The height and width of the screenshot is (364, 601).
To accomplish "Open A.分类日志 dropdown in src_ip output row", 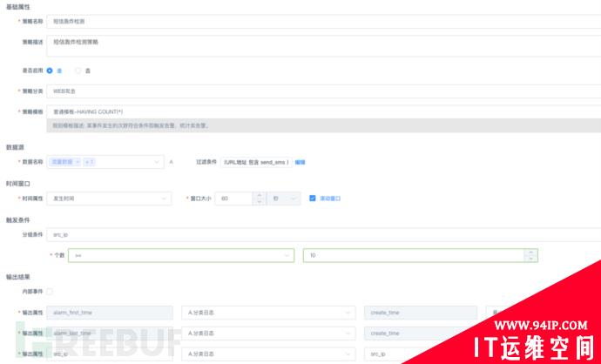I will (x=268, y=354).
